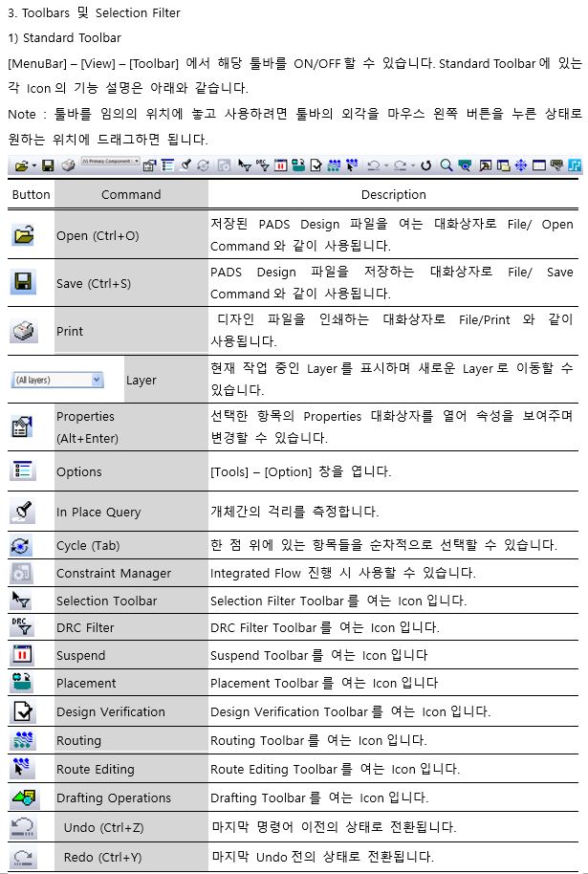Image resolution: width=588 pixels, height=874 pixels.
Task: Click the Route Editing icon in the table
Action: 22,768
